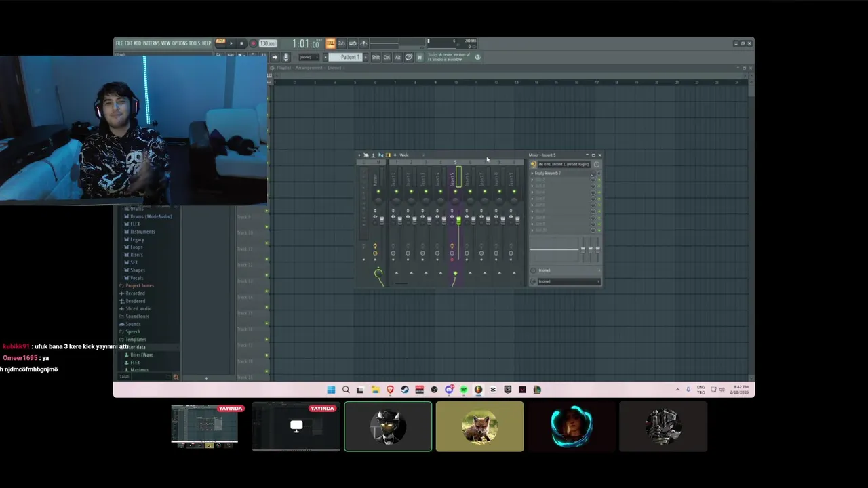Click the tempo field showing 130
The height and width of the screenshot is (488, 868).
pos(268,43)
